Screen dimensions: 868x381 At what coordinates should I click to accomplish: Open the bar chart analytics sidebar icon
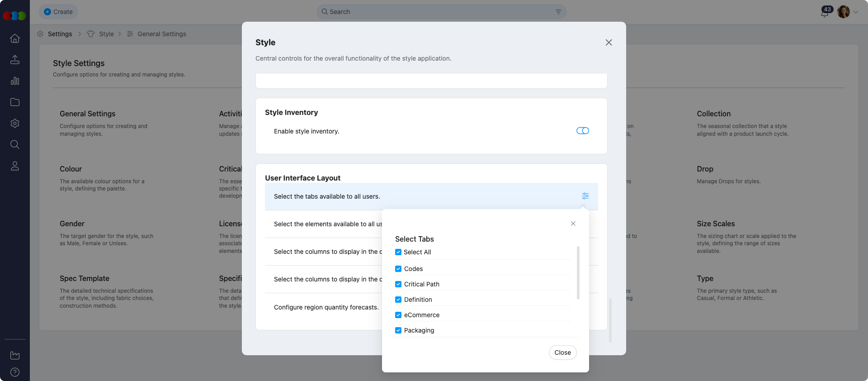(15, 81)
